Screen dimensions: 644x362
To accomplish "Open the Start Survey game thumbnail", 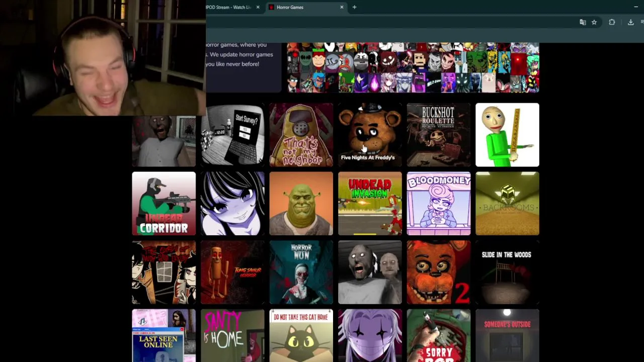I will [232, 135].
